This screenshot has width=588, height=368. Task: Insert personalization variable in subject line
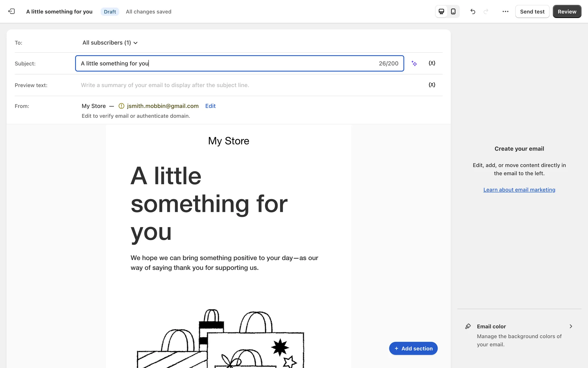pos(432,63)
